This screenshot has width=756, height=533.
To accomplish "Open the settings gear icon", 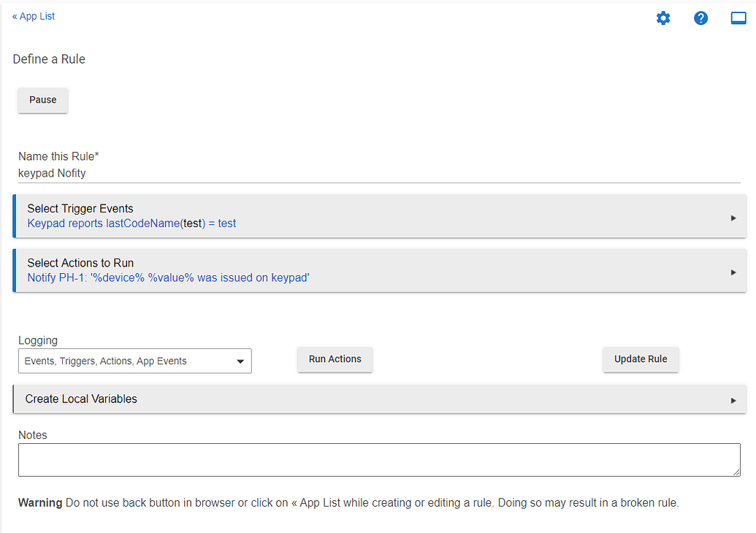I will 663,18.
